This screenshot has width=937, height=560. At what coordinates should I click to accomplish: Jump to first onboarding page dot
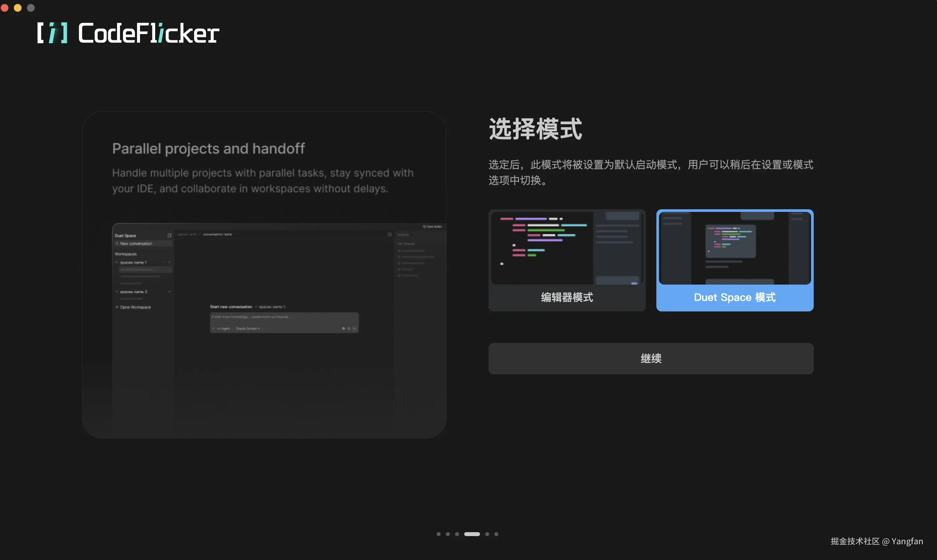(x=438, y=534)
